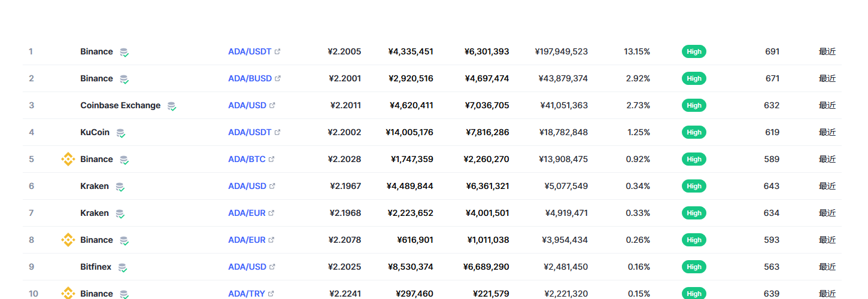Select liquidity score 643
The width and height of the screenshot is (868, 299).
pyautogui.click(x=772, y=186)
